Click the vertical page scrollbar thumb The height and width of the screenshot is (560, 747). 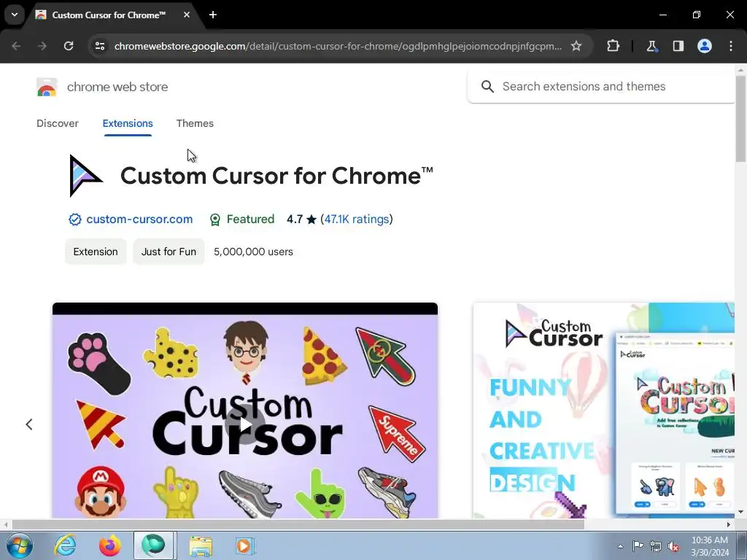coord(741,118)
